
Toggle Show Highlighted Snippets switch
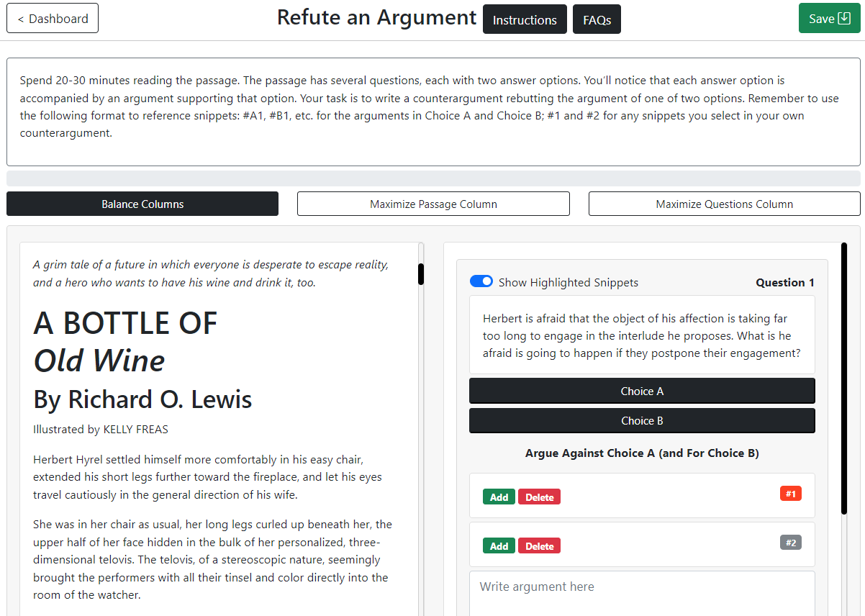481,281
